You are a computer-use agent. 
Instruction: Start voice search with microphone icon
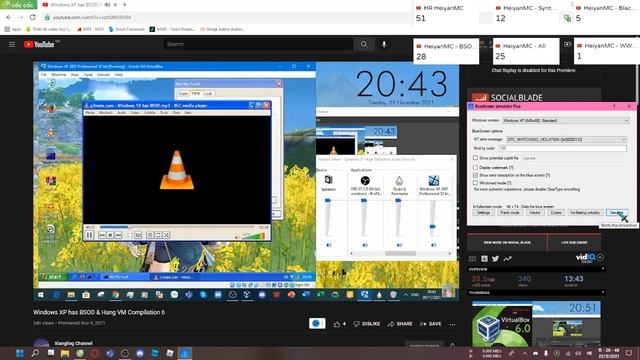(x=384, y=44)
